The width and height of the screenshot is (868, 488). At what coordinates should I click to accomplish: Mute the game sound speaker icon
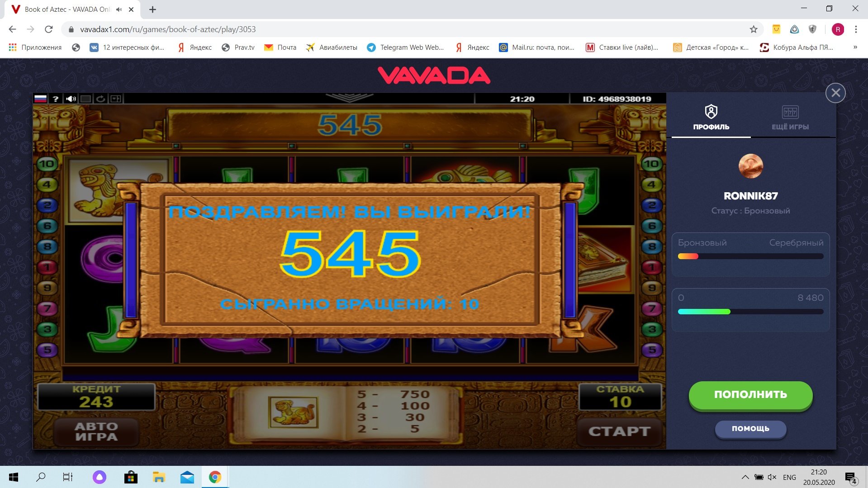pyautogui.click(x=71, y=99)
